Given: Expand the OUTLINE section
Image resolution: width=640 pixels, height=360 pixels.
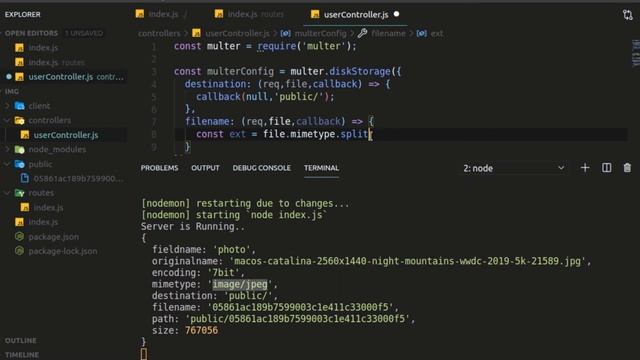Looking at the screenshot, I should (20, 340).
